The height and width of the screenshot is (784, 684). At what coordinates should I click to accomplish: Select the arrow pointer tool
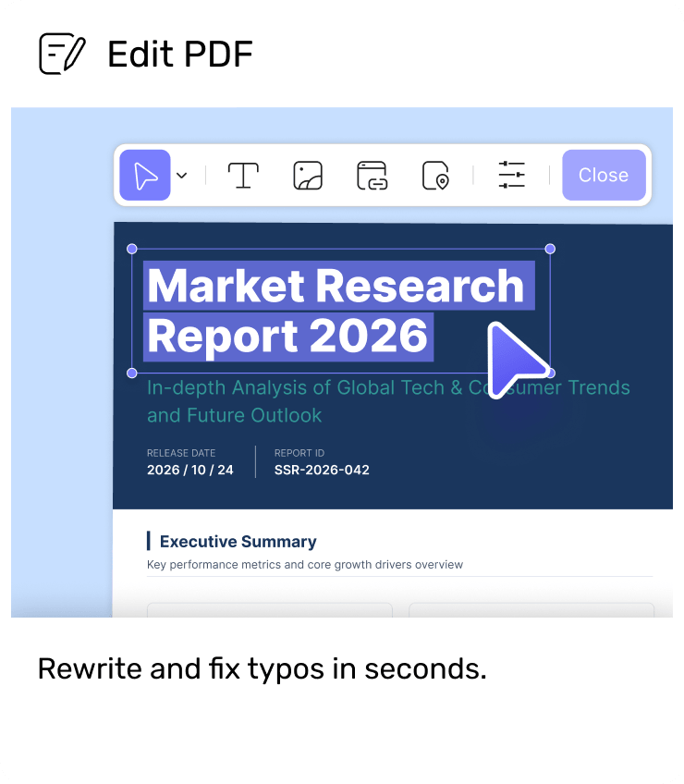tap(145, 175)
